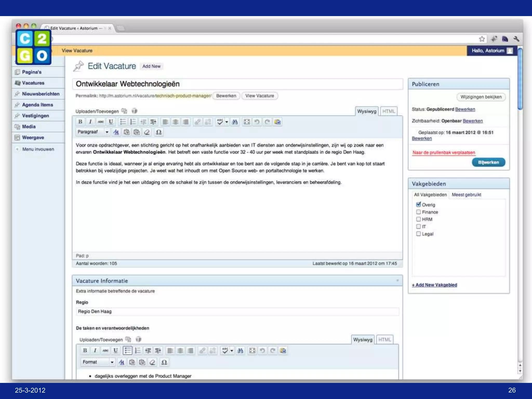Viewport: 532px width, 399px height.
Task: Check the Finance vakgebied checkbox
Action: (418, 212)
